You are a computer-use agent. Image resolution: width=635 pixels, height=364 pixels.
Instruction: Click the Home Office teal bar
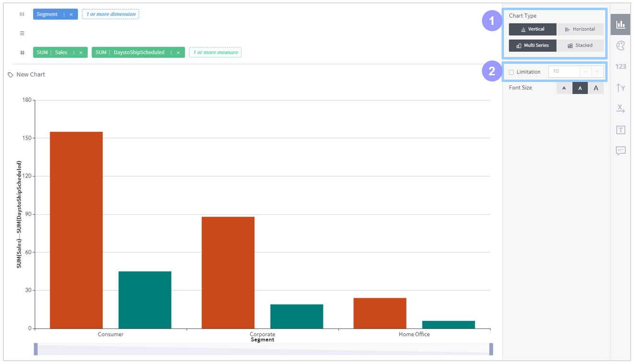click(449, 325)
